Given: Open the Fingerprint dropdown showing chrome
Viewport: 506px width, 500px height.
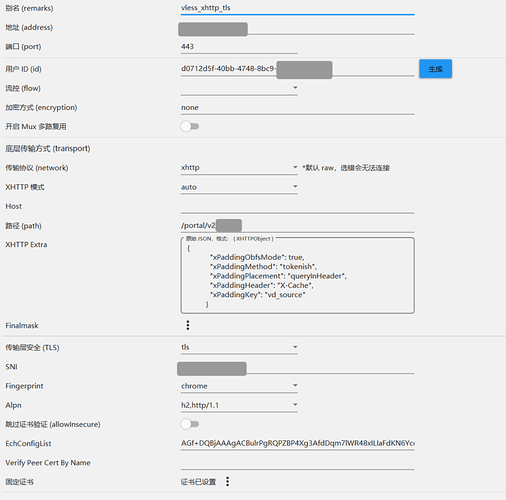Looking at the screenshot, I should click(239, 386).
